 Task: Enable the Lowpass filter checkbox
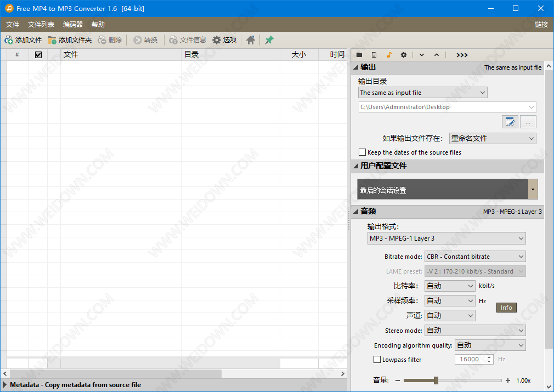click(377, 360)
